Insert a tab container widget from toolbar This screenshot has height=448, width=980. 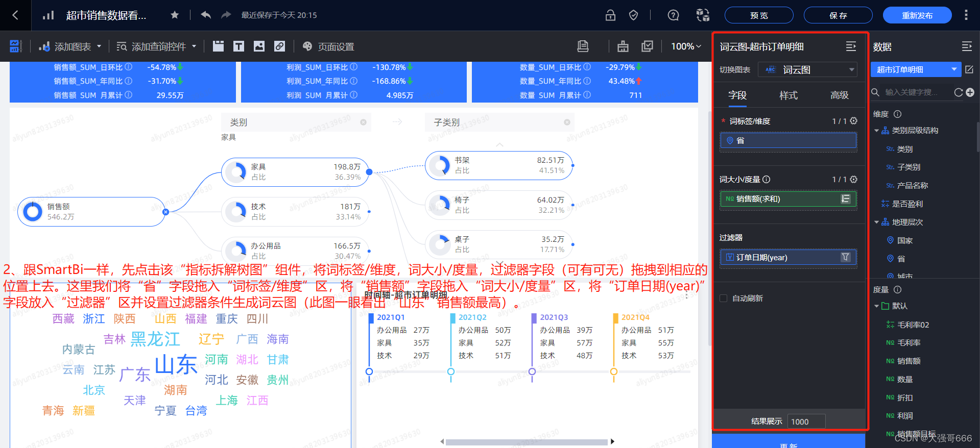(x=218, y=46)
